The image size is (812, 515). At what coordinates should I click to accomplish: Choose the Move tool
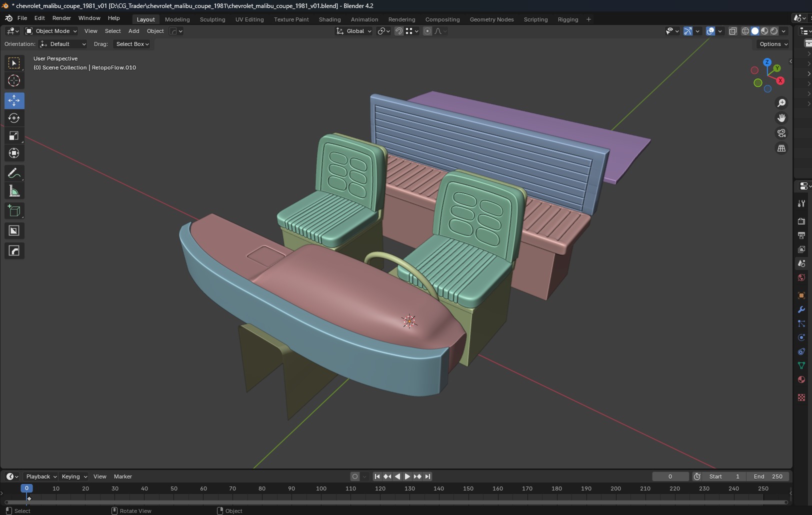(x=14, y=100)
